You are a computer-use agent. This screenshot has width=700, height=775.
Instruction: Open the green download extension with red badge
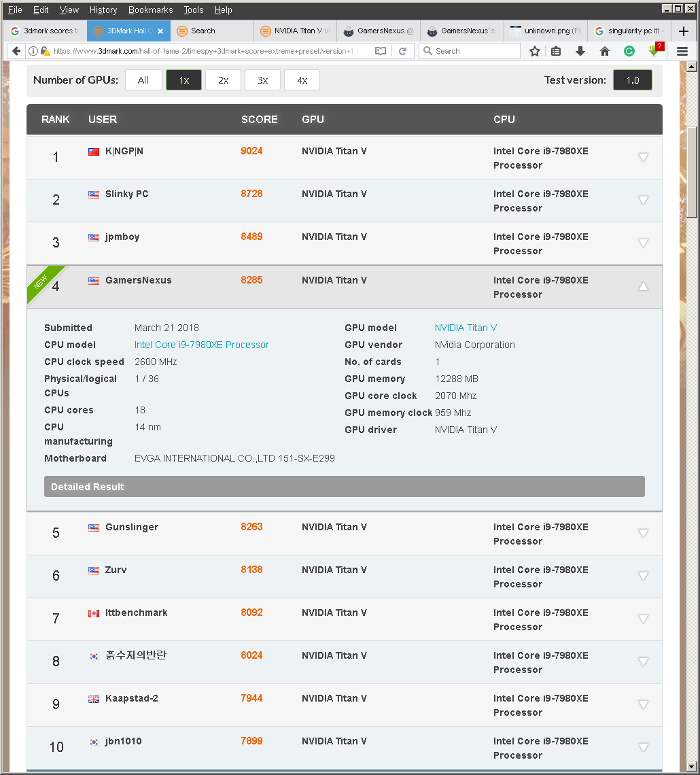(654, 50)
